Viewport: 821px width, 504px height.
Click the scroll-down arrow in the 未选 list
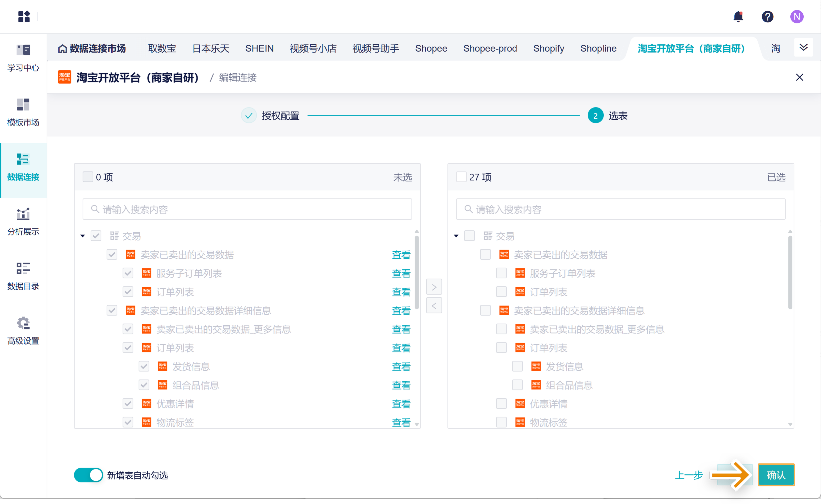click(417, 424)
